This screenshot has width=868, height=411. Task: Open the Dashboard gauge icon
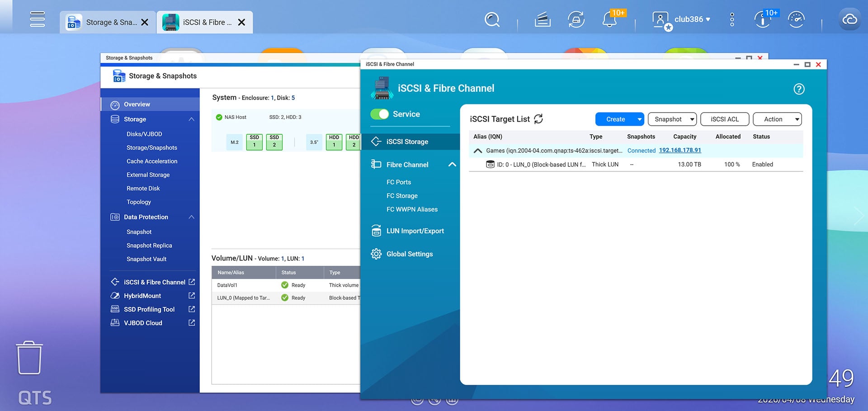796,20
